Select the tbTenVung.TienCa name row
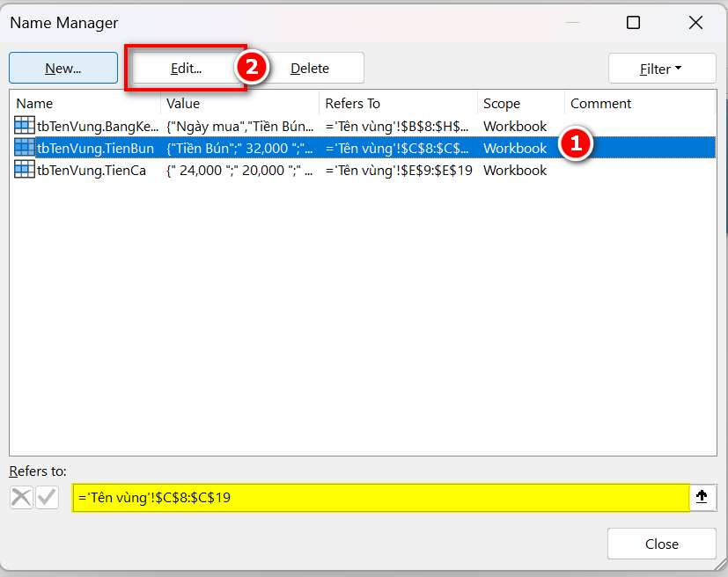Image resolution: width=728 pixels, height=577 pixels. coord(92,170)
